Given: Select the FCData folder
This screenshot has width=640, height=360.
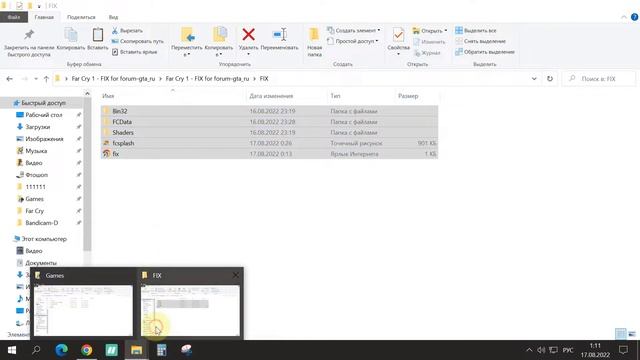Looking at the screenshot, I should pos(269,122).
